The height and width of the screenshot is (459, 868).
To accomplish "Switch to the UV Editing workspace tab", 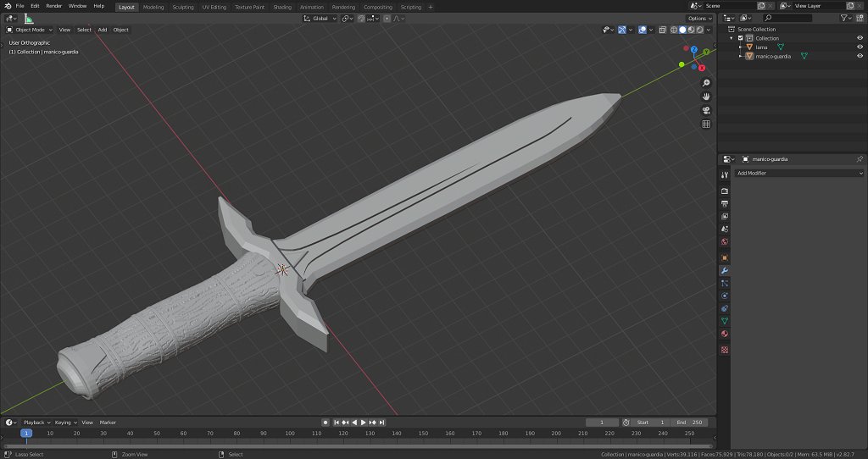I will 214,7.
